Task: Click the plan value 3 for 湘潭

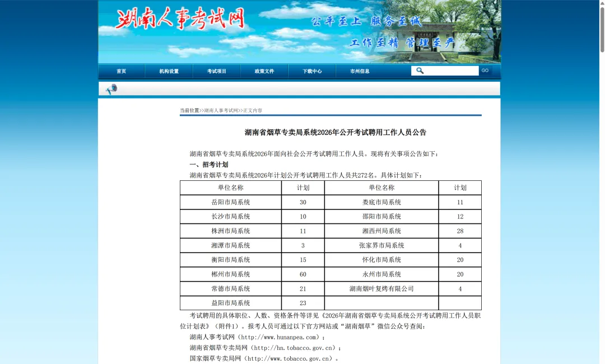Action: (303, 246)
